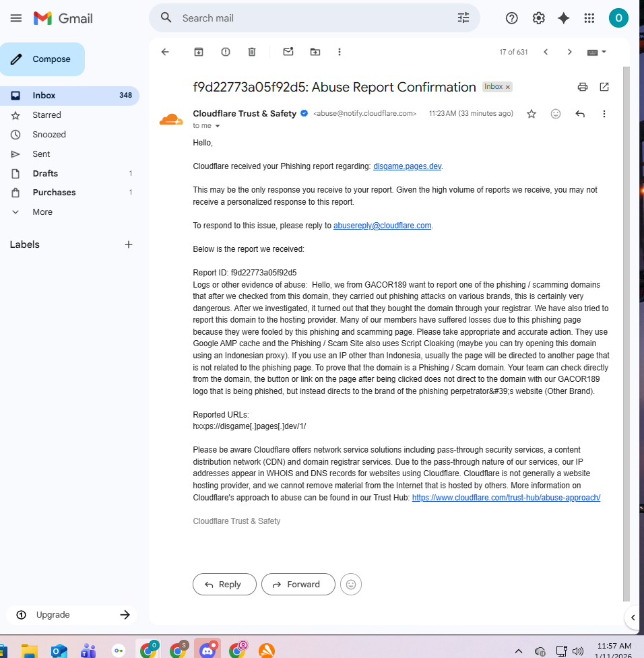The height and width of the screenshot is (658, 644).
Task: Open email in new window
Action: [604, 87]
